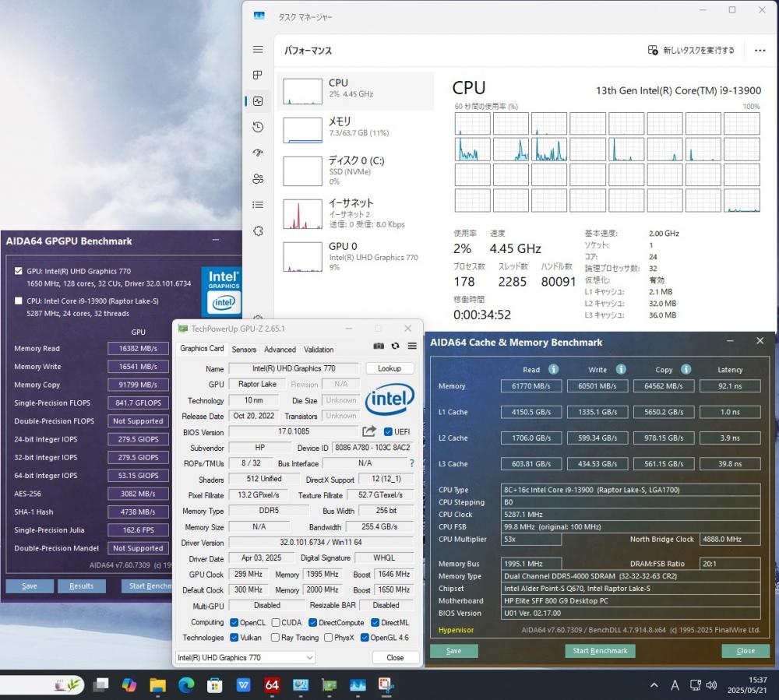Open AIDA64 icon on taskbar
The width and height of the screenshot is (779, 700).
click(272, 685)
